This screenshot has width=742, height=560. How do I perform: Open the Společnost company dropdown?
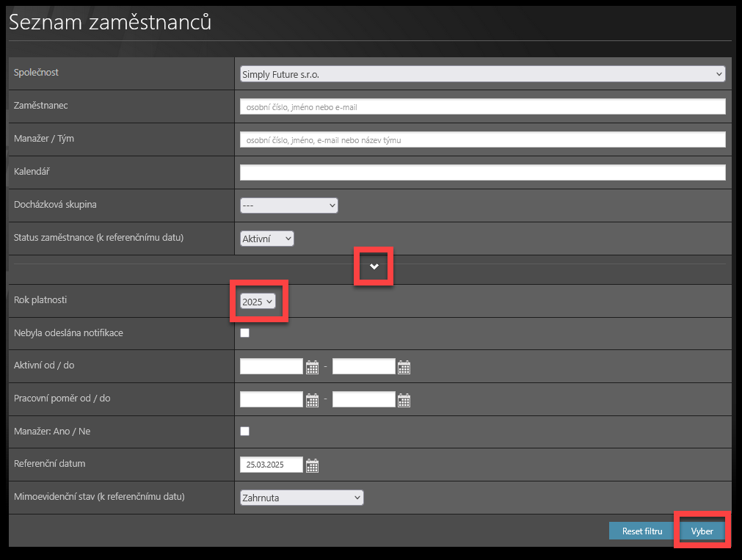(x=482, y=74)
